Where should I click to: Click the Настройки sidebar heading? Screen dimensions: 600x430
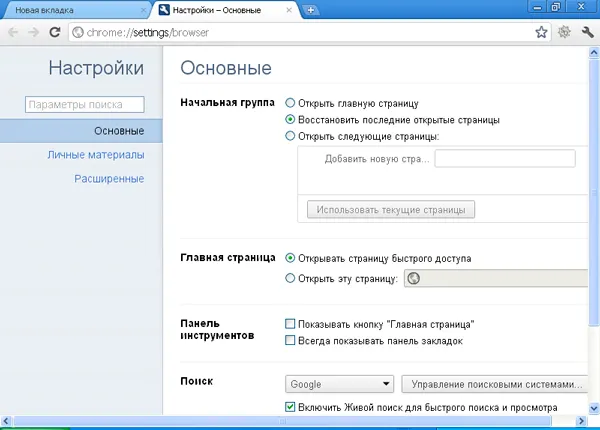point(96,68)
